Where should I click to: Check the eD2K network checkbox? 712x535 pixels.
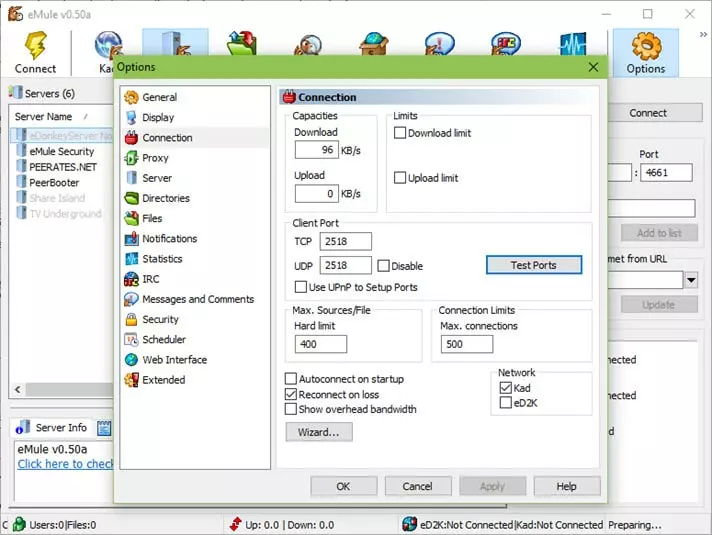pos(505,402)
